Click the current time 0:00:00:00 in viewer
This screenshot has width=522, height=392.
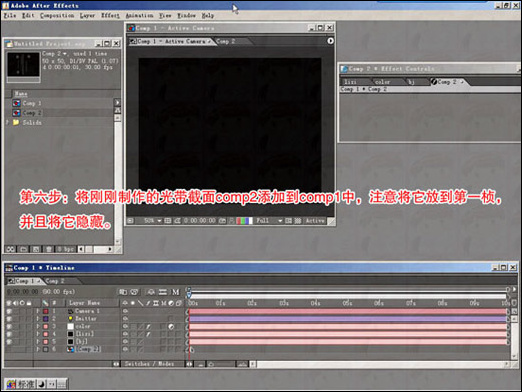(x=200, y=221)
